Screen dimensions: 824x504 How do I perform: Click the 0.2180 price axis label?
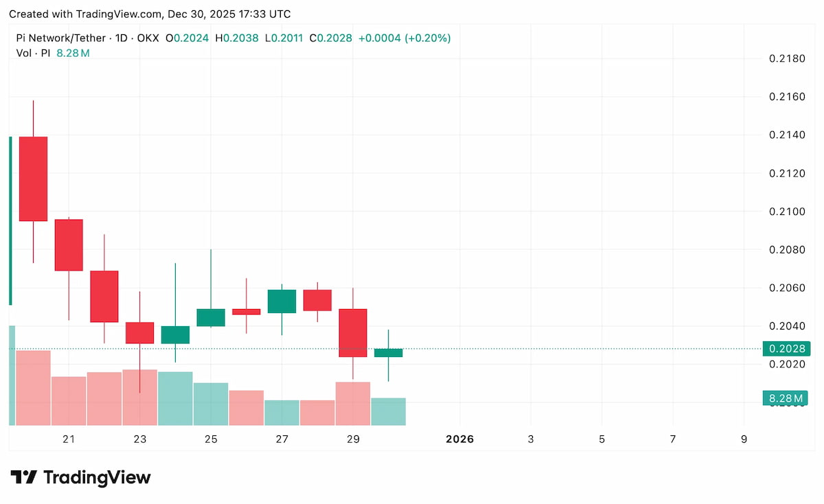[x=786, y=59]
